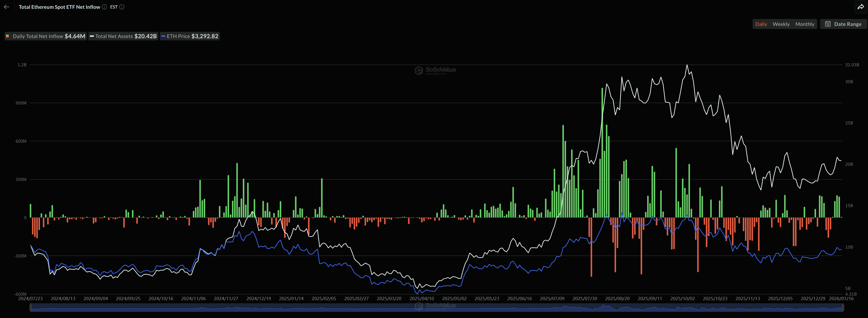Click the back arrow icon

[6, 7]
